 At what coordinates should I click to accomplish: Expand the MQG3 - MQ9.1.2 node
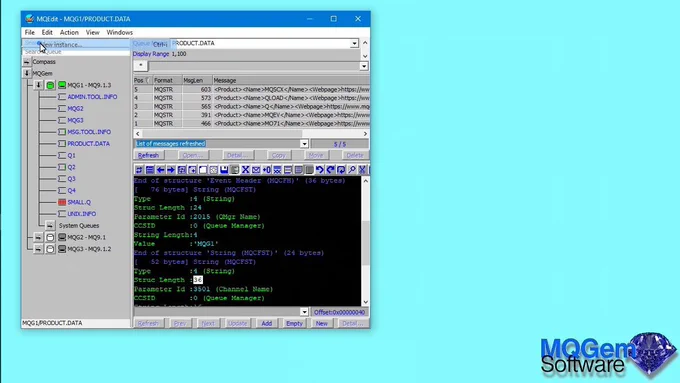(x=39, y=249)
